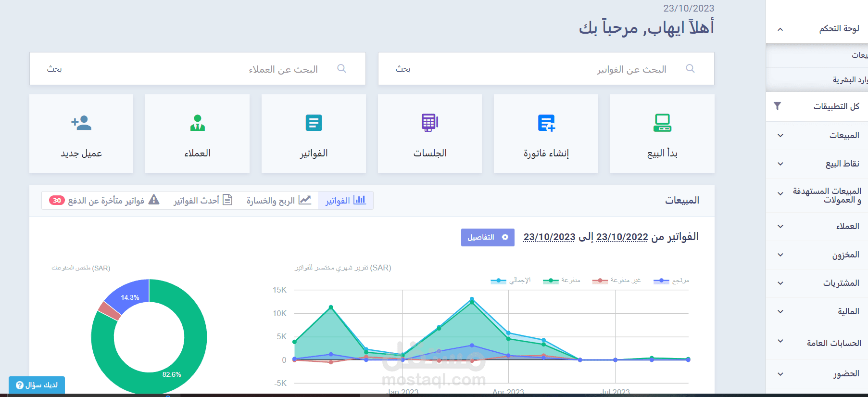Click the warning triangle overdue invoices icon
The width and height of the screenshot is (868, 397).
click(x=153, y=200)
